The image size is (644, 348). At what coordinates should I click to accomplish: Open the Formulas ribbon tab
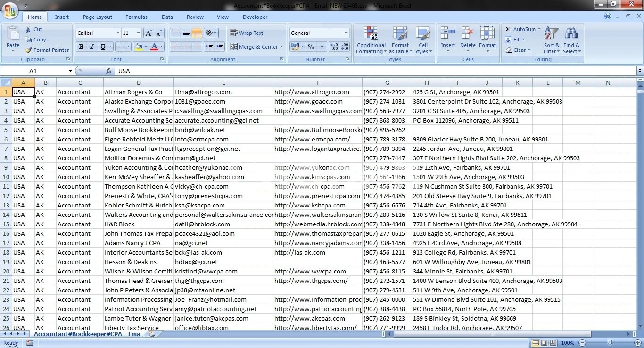[x=136, y=17]
